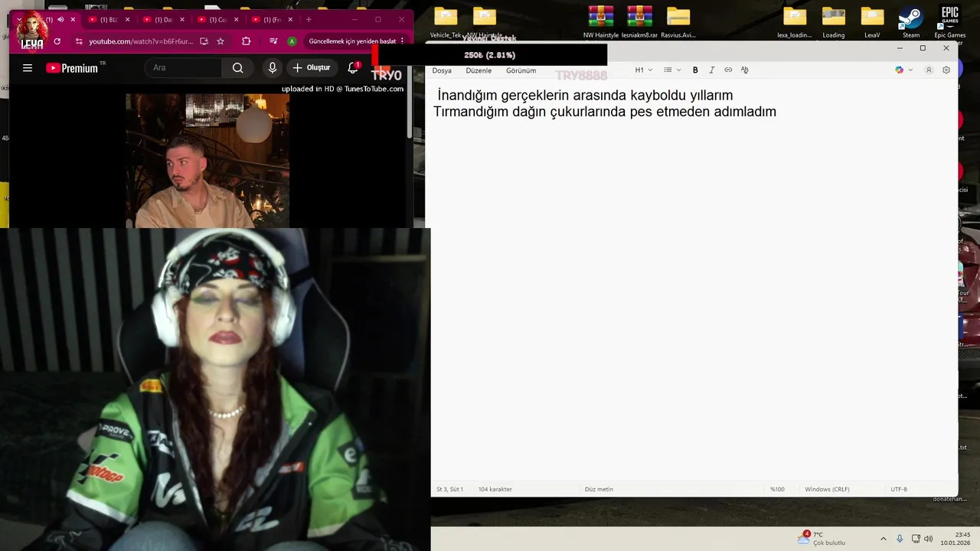Open the weather widget on taskbar
The width and height of the screenshot is (980, 551).
coord(822,539)
